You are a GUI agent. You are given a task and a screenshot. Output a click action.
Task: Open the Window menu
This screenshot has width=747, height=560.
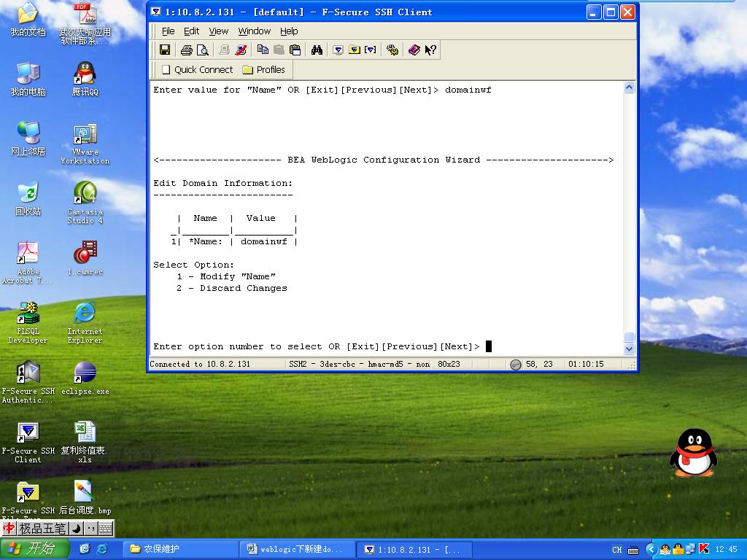[254, 31]
